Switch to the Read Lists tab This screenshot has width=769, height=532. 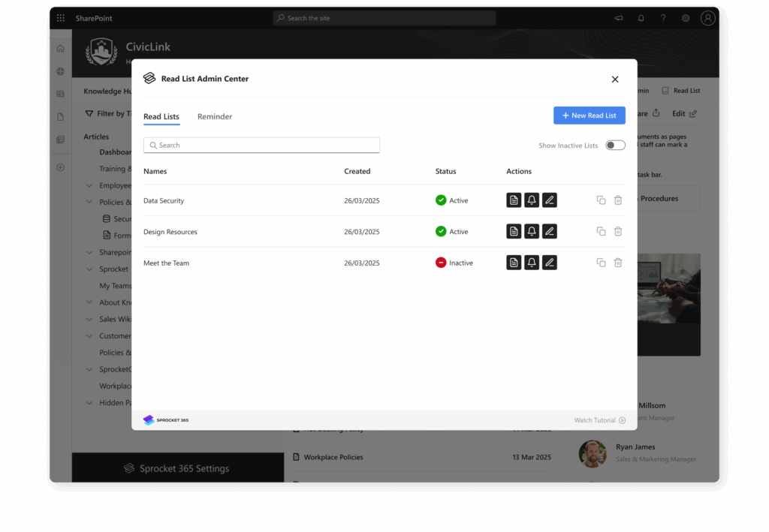[161, 116]
